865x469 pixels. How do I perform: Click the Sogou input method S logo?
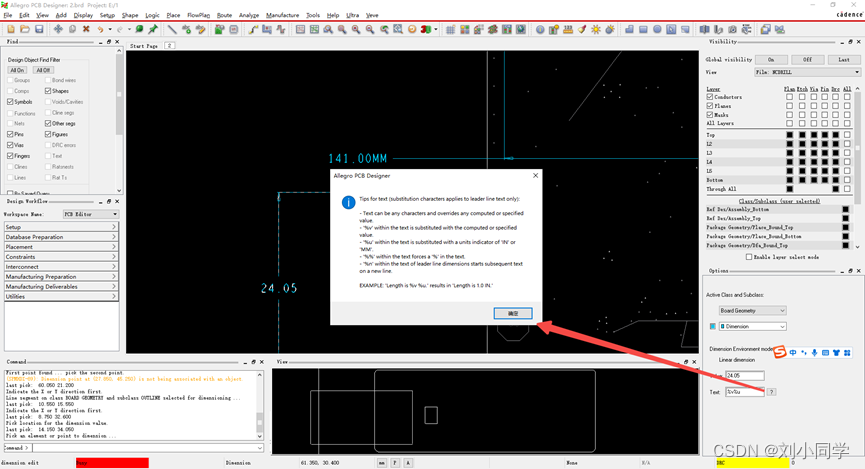(779, 351)
